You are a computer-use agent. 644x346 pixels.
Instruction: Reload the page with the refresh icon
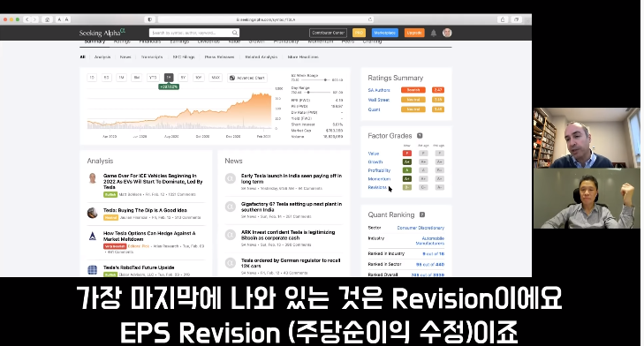(370, 19)
